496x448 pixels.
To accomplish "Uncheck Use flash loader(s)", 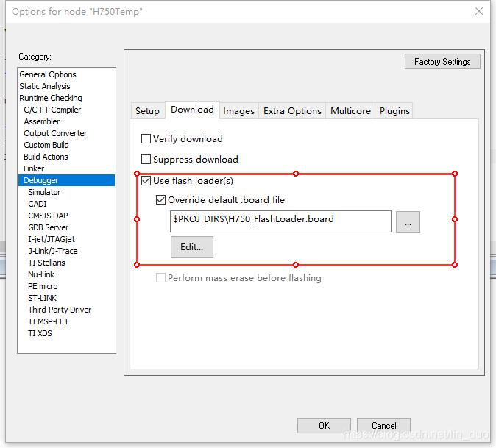I will [x=146, y=181].
